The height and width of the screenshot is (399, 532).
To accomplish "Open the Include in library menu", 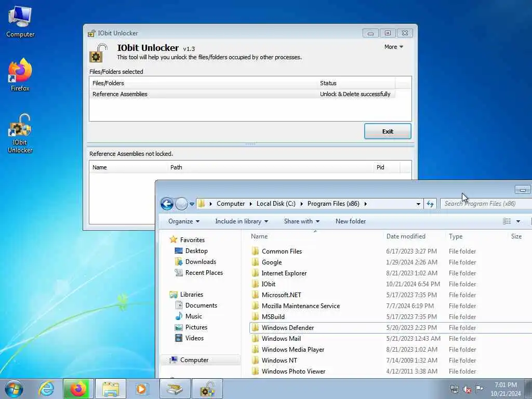I will (242, 221).
